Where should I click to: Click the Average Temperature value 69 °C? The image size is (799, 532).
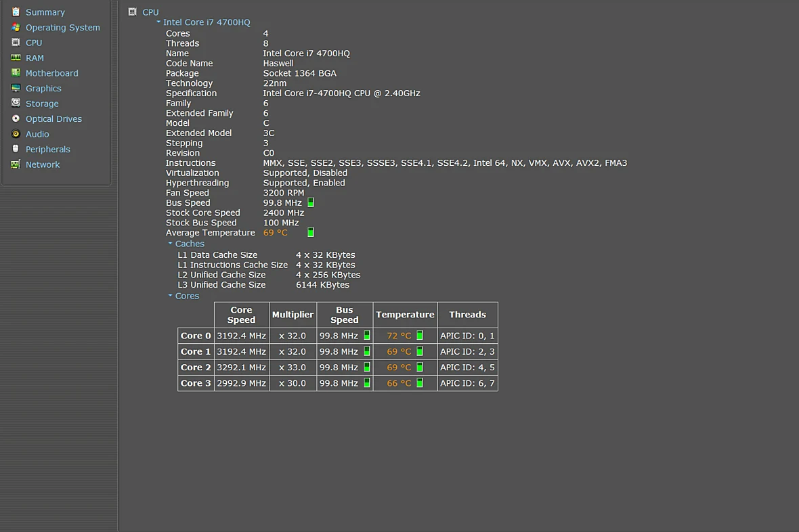275,232
